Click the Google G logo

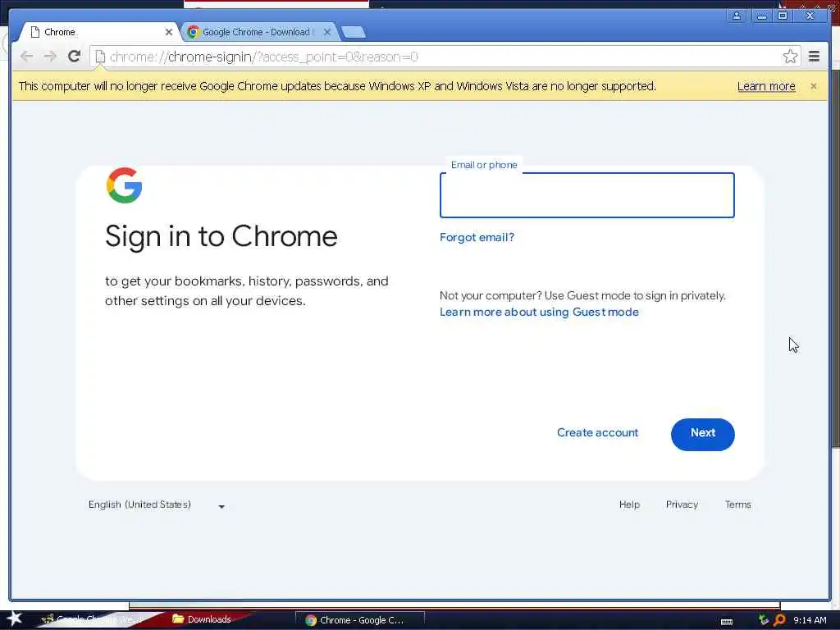(x=125, y=185)
